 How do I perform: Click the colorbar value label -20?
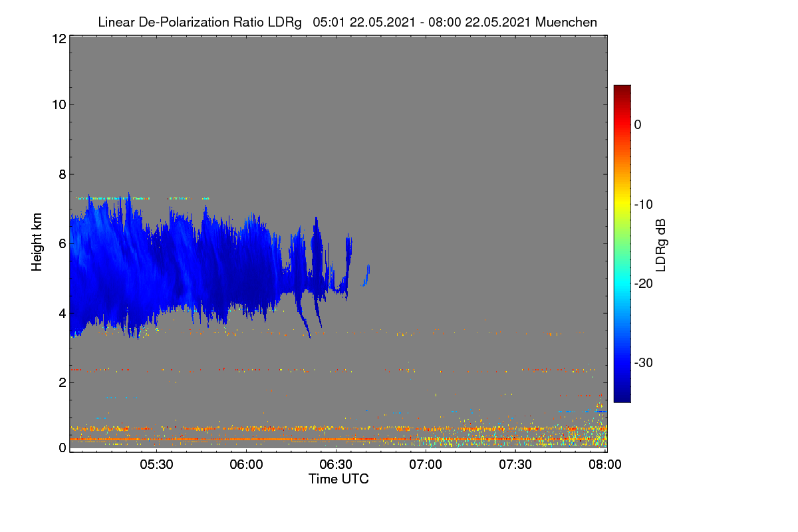[x=644, y=283]
